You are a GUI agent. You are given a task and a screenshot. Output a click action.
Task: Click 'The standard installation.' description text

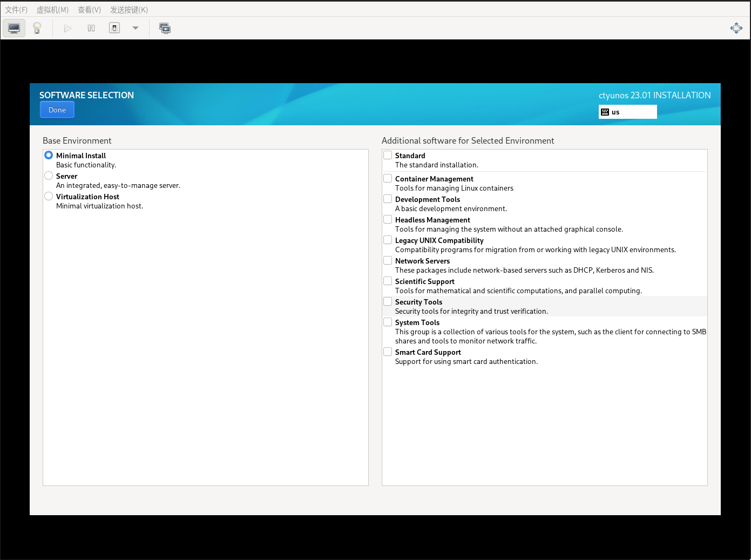[437, 165]
